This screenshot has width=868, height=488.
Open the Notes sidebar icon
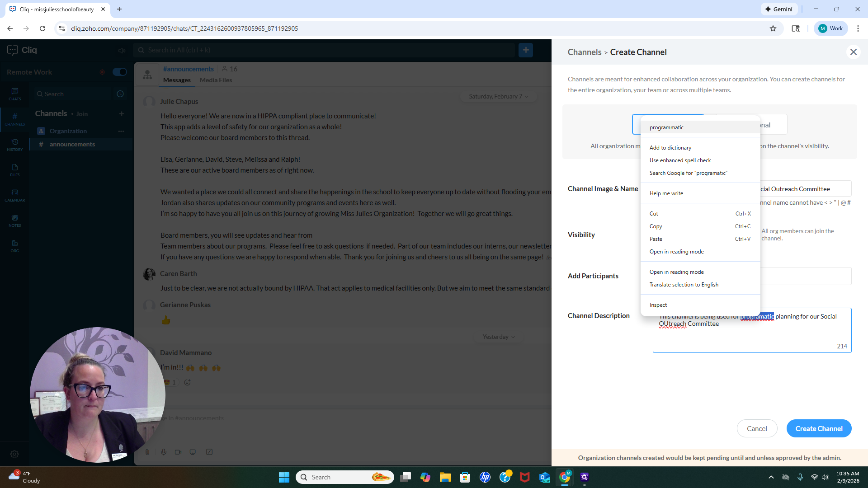(14, 221)
